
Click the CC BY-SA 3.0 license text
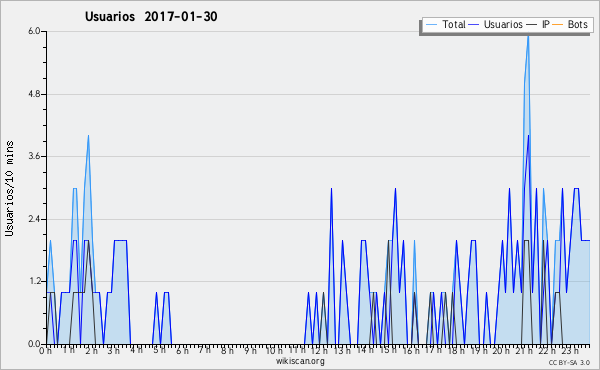569,362
